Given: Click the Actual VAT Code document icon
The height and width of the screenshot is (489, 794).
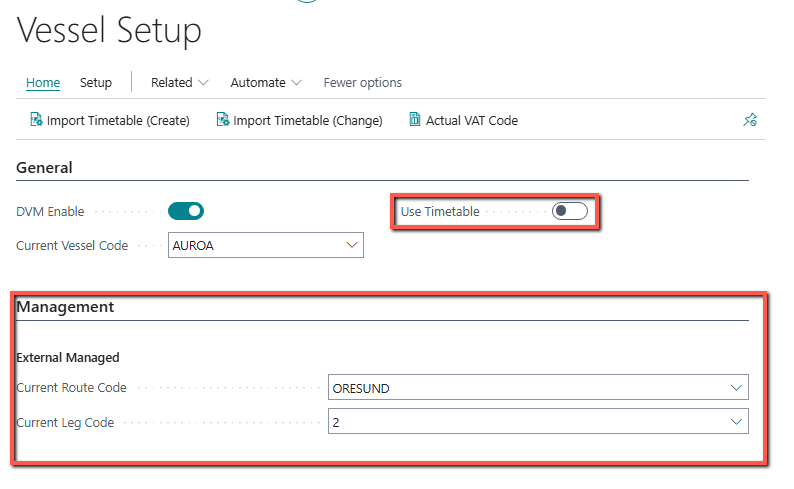Looking at the screenshot, I should pyautogui.click(x=415, y=119).
